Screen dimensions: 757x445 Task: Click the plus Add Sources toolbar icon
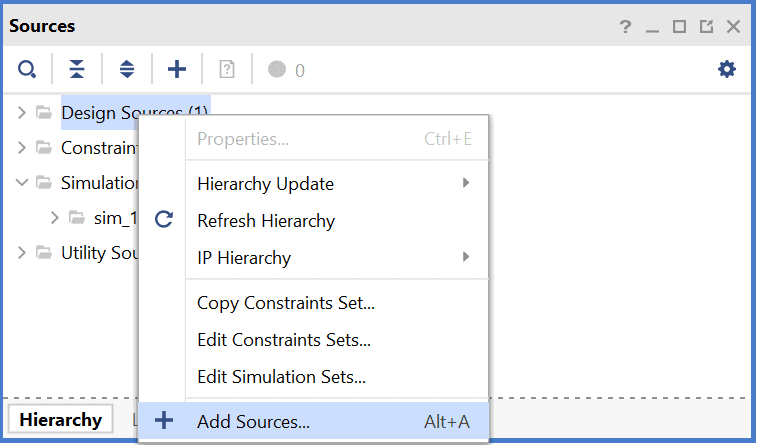point(177,69)
